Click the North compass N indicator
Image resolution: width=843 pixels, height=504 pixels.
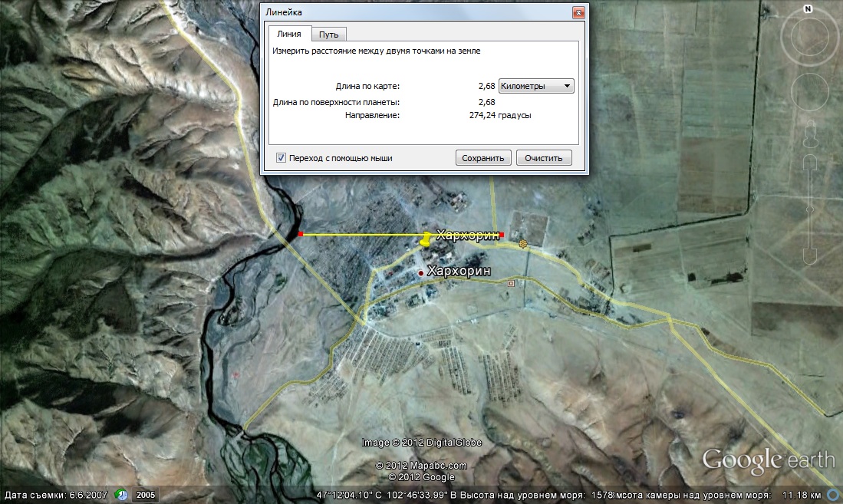click(808, 9)
